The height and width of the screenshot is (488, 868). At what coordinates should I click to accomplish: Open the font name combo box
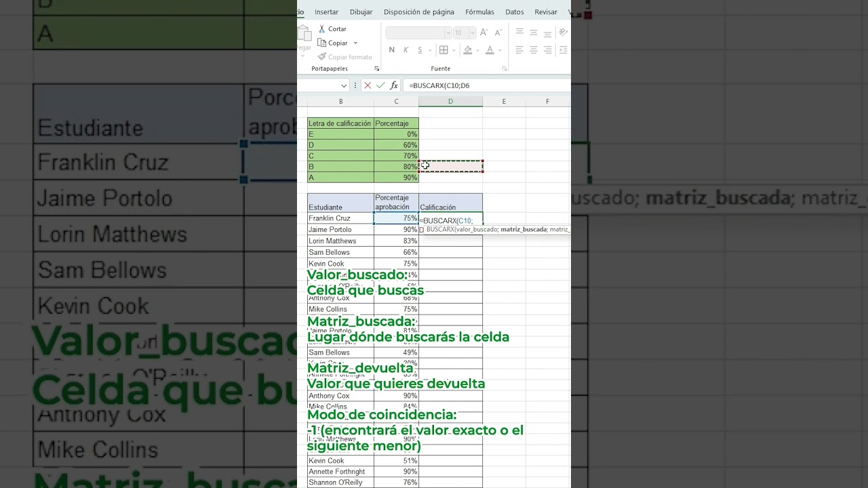point(418,33)
